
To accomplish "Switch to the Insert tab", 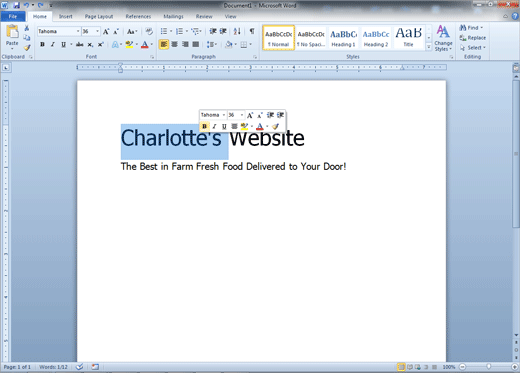I will pos(66,16).
